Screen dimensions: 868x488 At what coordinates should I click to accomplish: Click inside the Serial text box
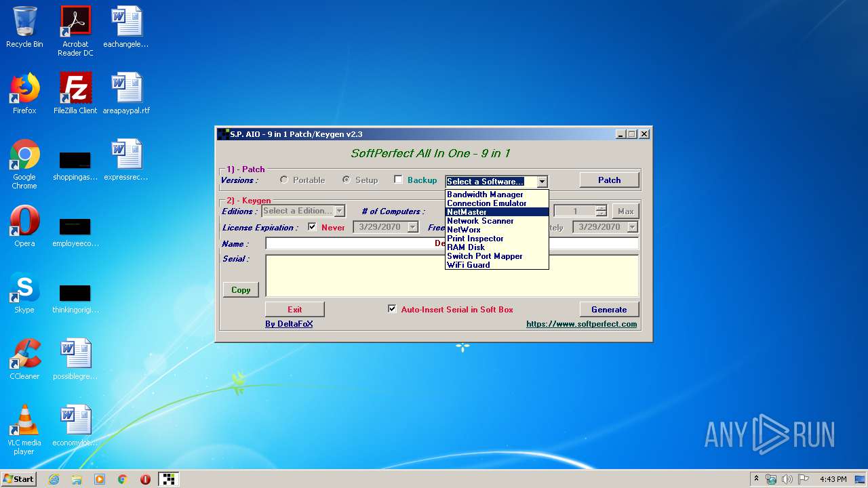click(x=452, y=276)
